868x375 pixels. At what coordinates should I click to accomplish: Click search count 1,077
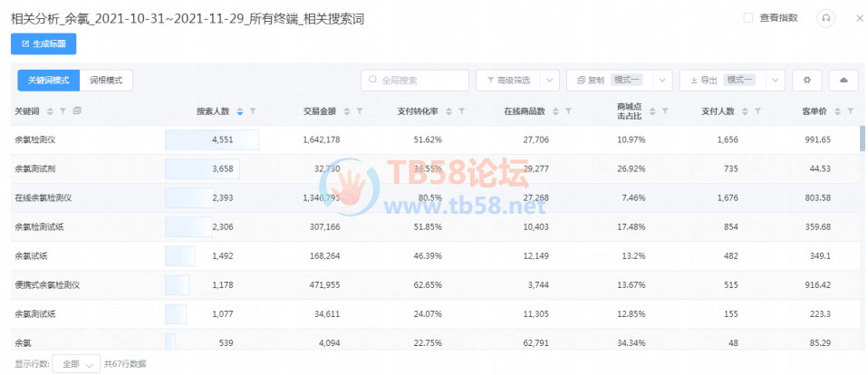(223, 314)
